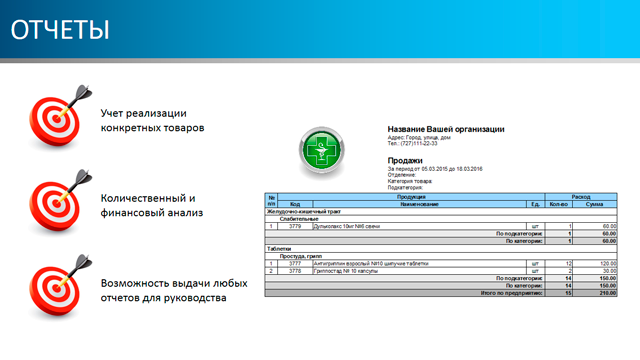Click the text 'Учет реализации конкретных товаров'
640x360 pixels.
click(152, 120)
